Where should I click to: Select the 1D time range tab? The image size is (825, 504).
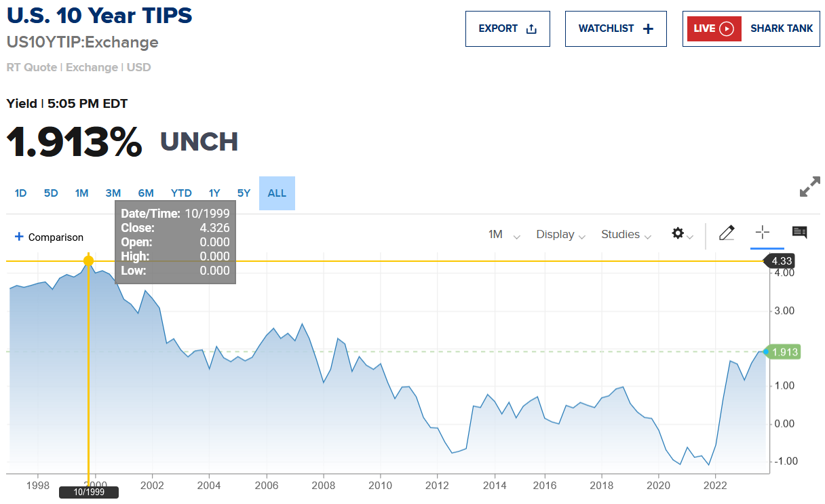click(21, 193)
